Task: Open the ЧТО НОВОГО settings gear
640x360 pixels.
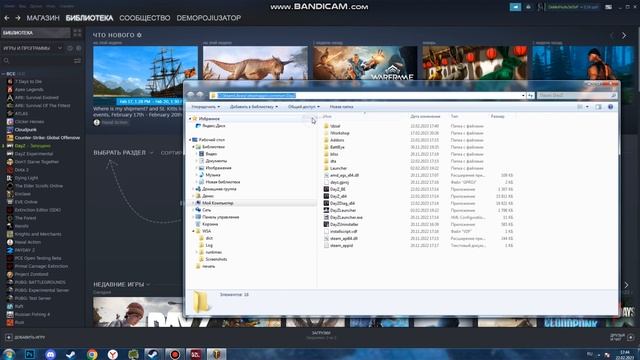Action: click(x=140, y=35)
